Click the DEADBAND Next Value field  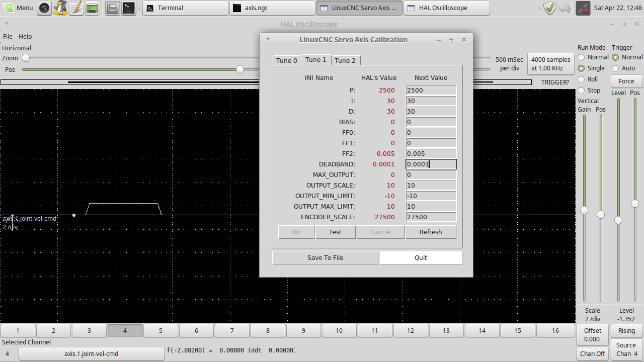click(x=431, y=164)
